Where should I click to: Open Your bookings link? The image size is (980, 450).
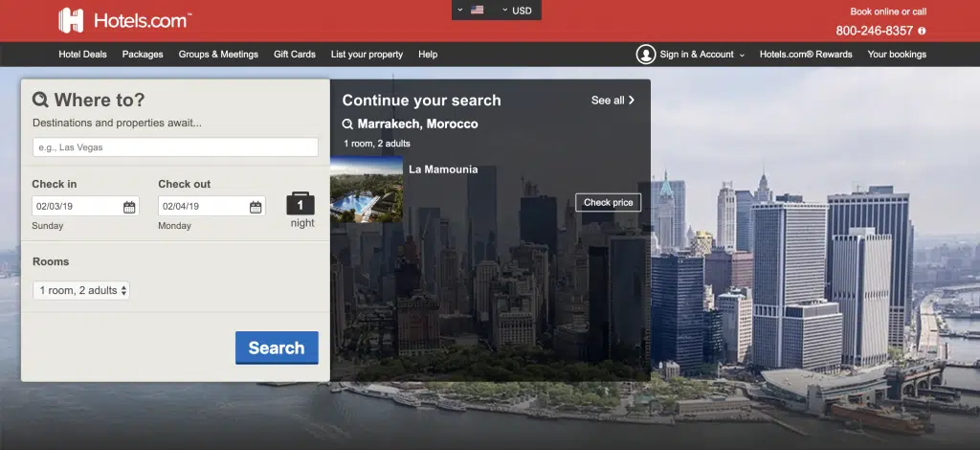point(897,55)
